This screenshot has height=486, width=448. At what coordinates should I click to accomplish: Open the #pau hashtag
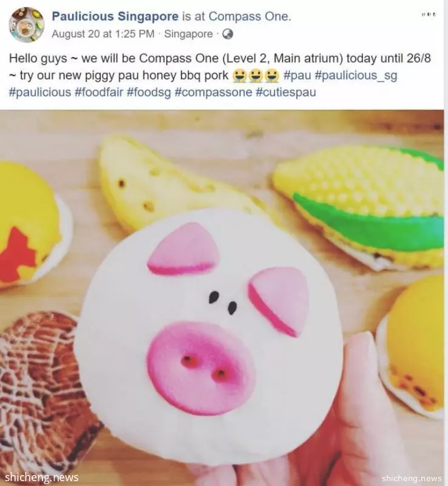coord(297,75)
